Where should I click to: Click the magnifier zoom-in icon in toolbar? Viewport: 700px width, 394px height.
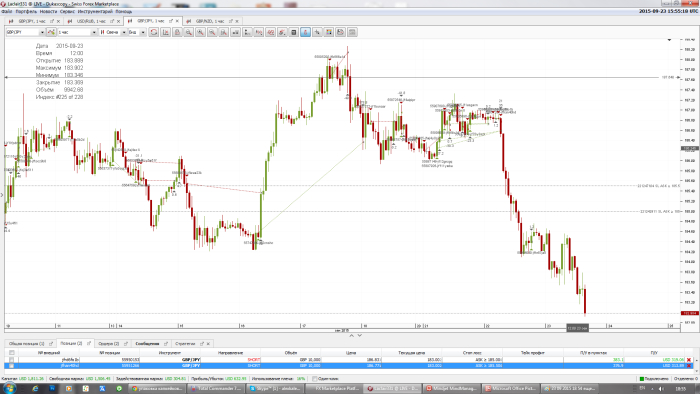tap(200, 32)
